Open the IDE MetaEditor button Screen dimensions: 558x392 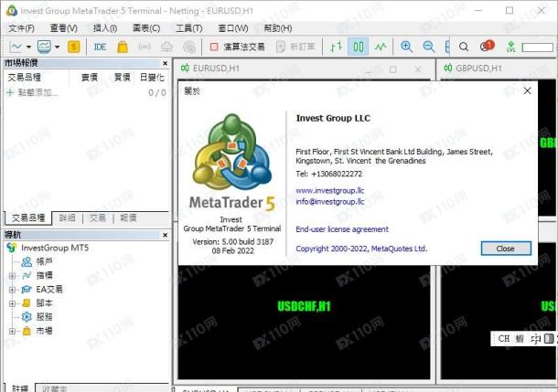[x=100, y=47]
